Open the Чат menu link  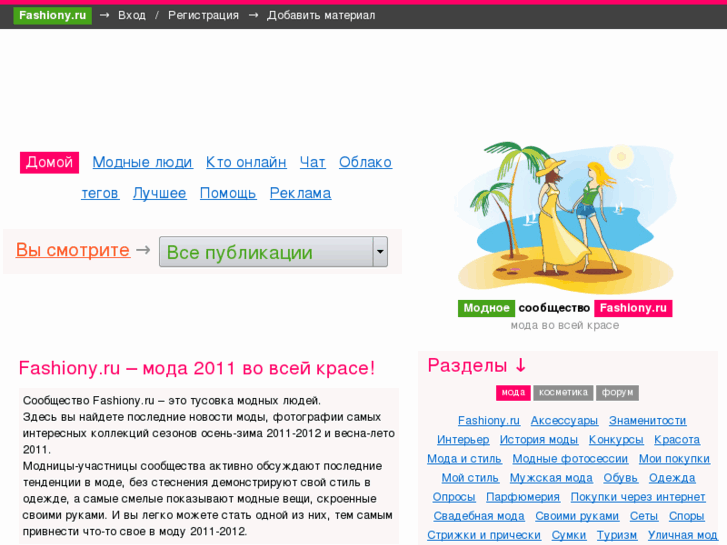pos(312,162)
